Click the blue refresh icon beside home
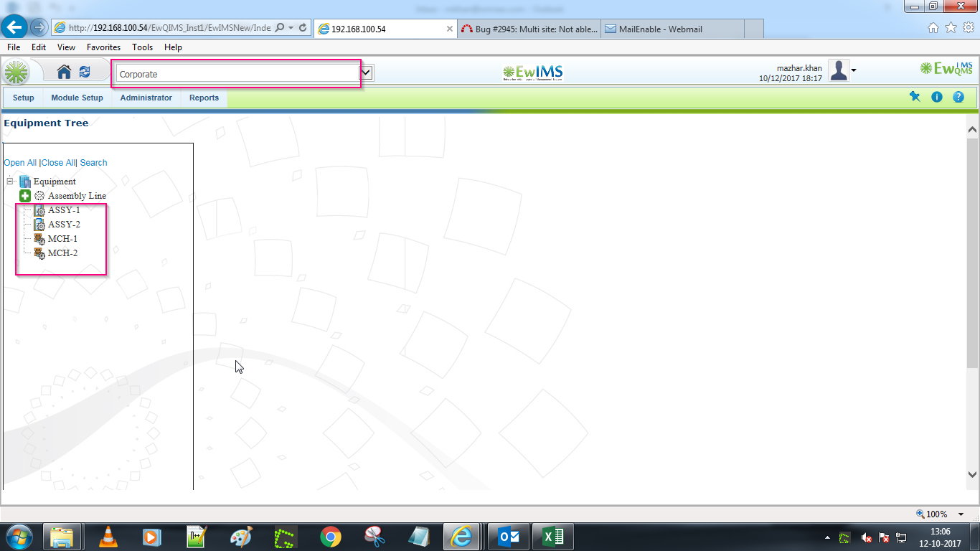Viewport: 980px width, 551px height. (85, 72)
